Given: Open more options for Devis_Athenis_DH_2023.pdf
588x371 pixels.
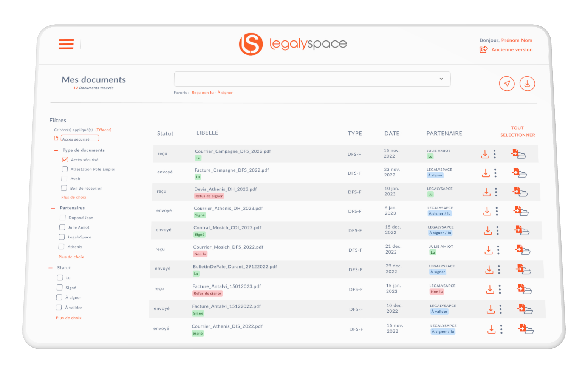Looking at the screenshot, I should (496, 192).
